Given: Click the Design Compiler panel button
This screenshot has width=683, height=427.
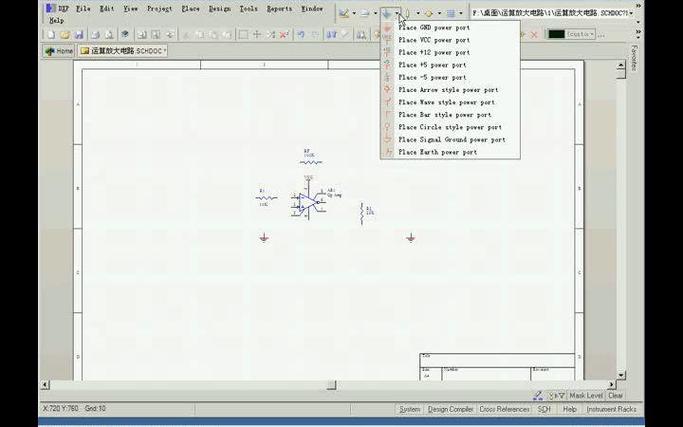Looking at the screenshot, I should click(x=450, y=409).
